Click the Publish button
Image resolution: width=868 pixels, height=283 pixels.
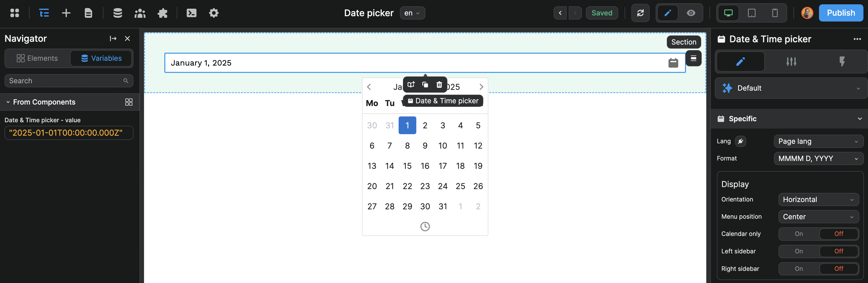[x=841, y=13]
